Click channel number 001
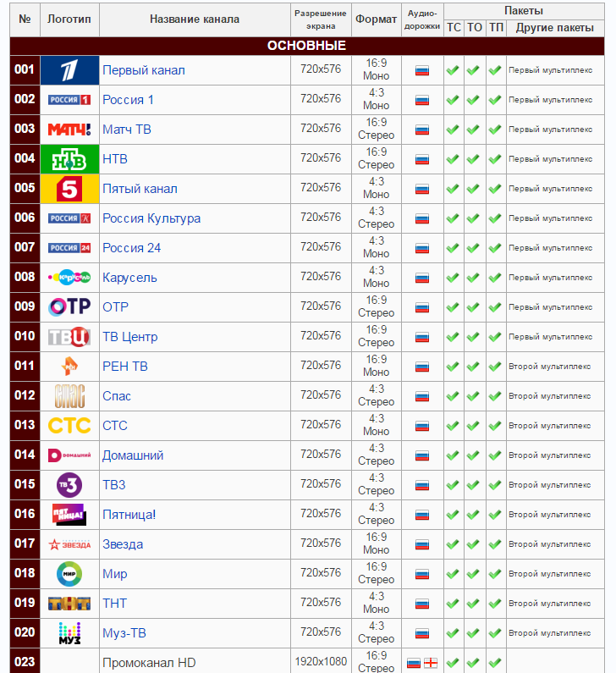Image resolution: width=616 pixels, height=673 pixels. [25, 69]
